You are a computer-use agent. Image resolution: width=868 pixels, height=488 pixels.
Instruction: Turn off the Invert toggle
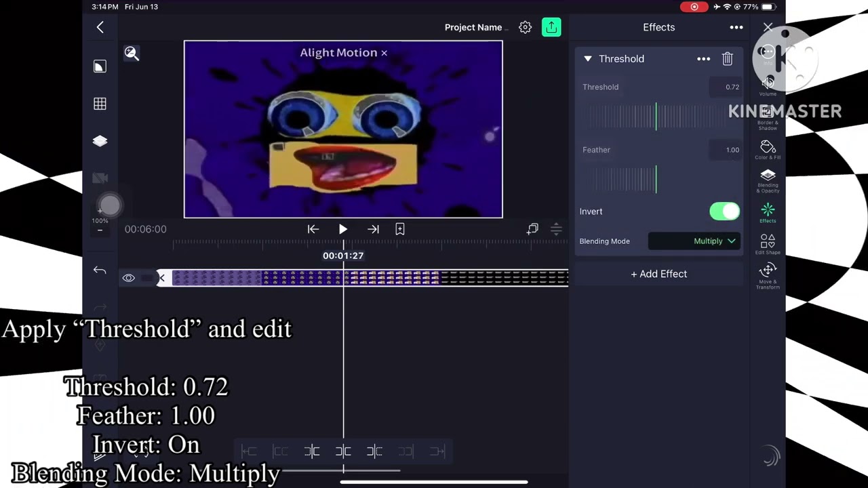coord(724,211)
